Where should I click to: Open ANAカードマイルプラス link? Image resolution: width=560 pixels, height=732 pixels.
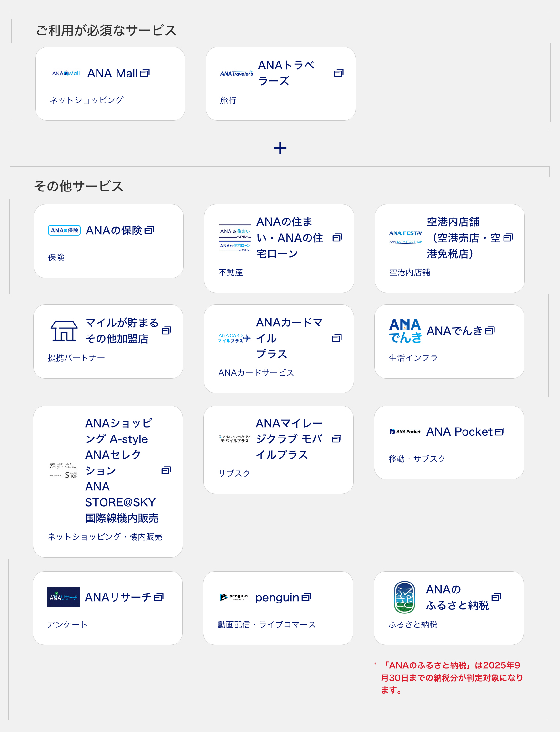point(289,338)
